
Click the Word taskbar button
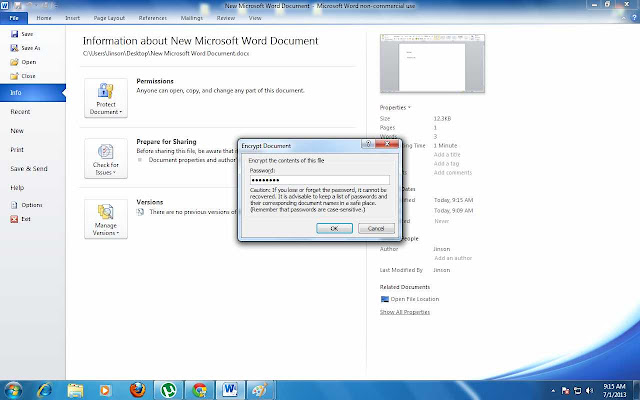pyautogui.click(x=230, y=390)
